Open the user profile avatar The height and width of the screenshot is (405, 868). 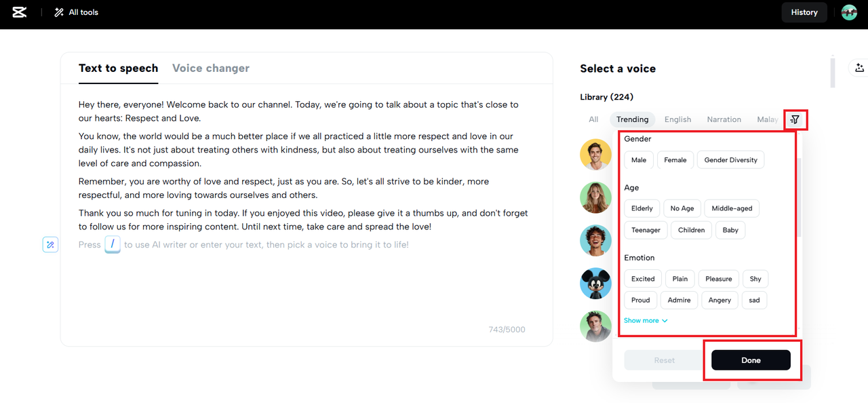849,12
